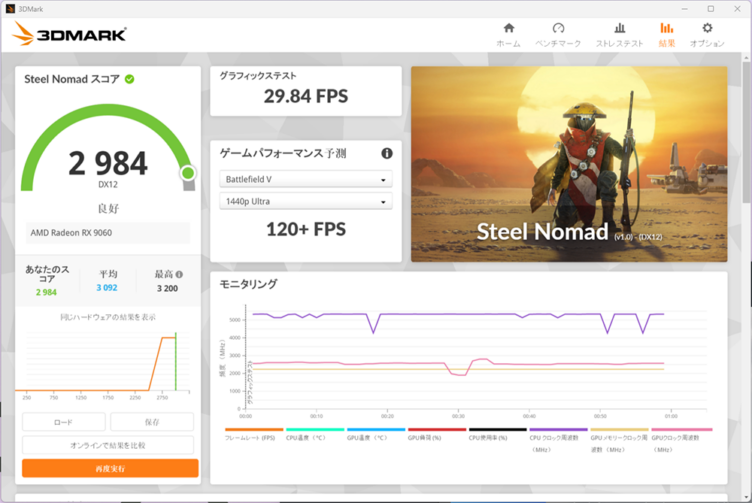Click the green marker on score distribution chart
The height and width of the screenshot is (503, 752).
176,361
